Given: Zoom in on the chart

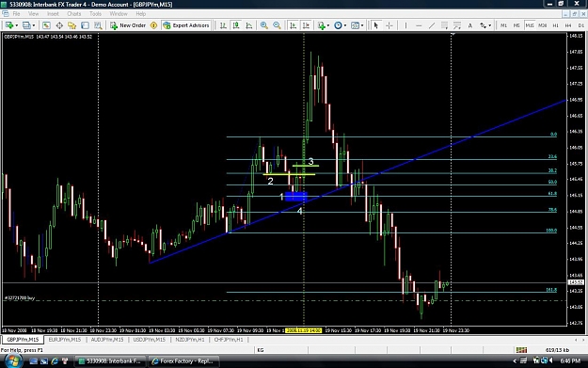Looking at the screenshot, I should coord(264,25).
